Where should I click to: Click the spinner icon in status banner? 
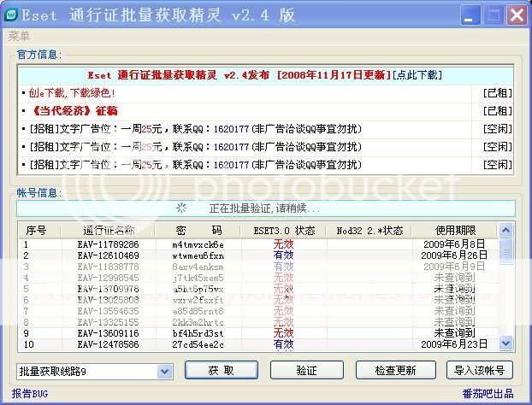pyautogui.click(x=181, y=208)
